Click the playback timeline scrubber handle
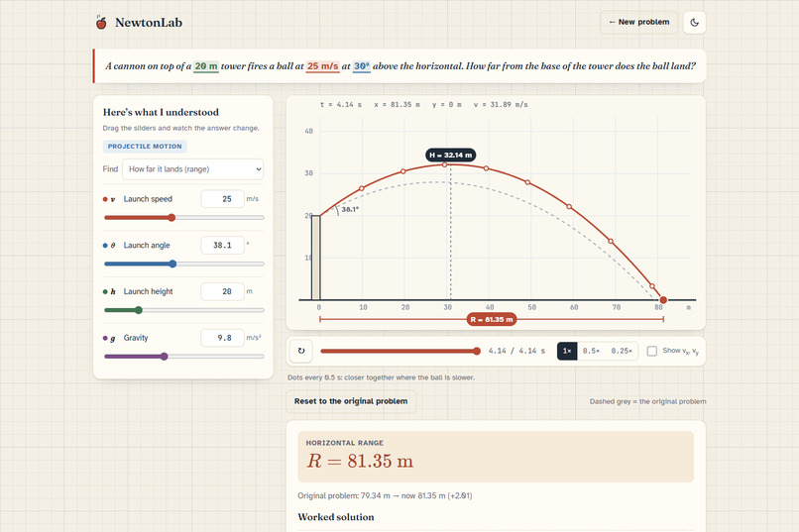 pos(477,351)
